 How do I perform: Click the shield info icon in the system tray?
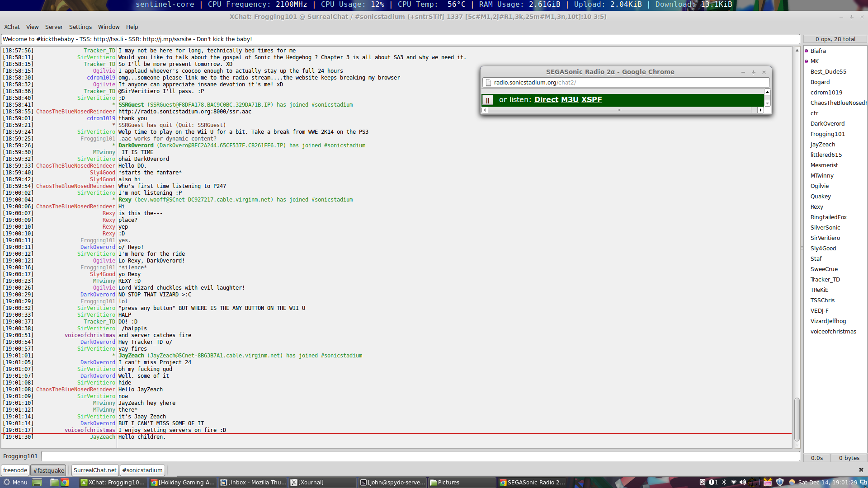tap(779, 482)
